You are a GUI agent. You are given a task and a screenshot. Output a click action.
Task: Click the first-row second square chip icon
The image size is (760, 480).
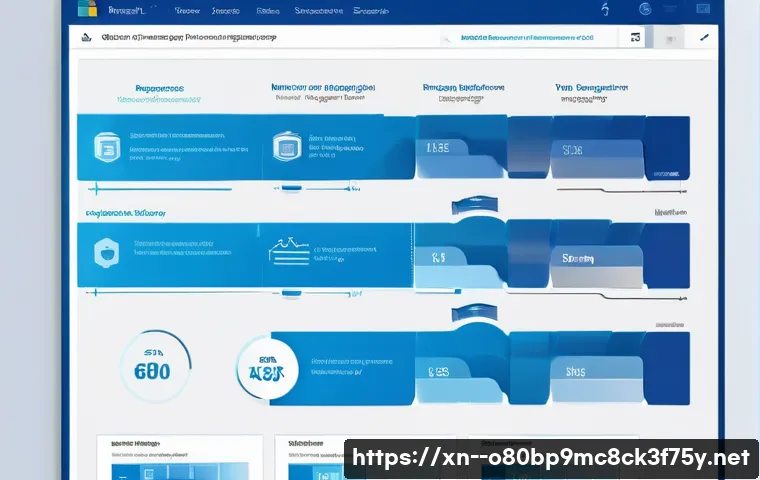(284, 147)
